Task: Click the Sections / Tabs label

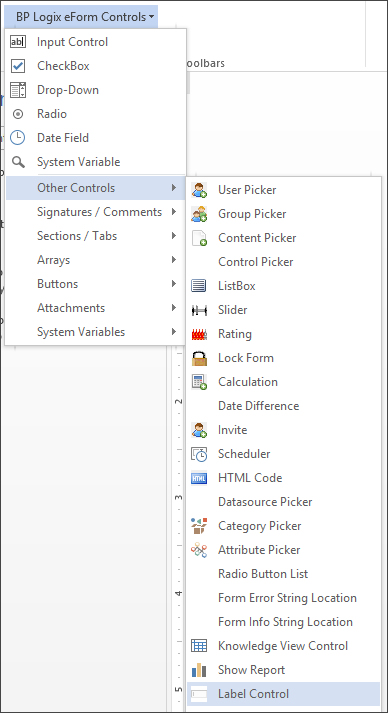Action: (x=77, y=236)
